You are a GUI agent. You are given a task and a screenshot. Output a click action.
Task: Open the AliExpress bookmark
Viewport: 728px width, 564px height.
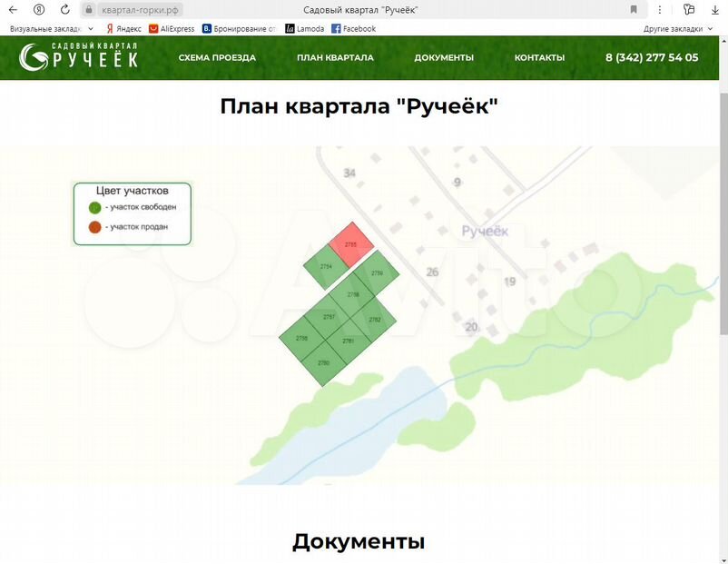[x=171, y=28]
